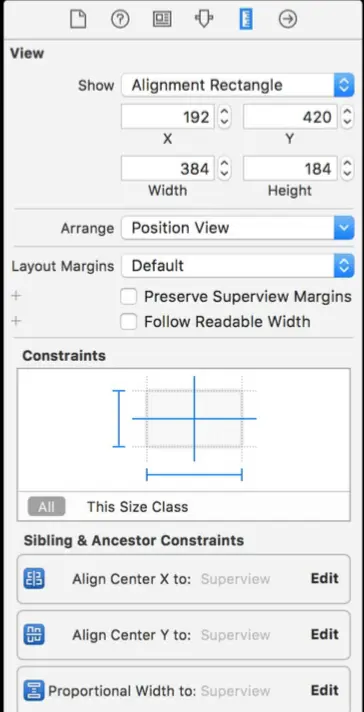Open the File inspector icon
364x712 pixels.
(x=78, y=20)
